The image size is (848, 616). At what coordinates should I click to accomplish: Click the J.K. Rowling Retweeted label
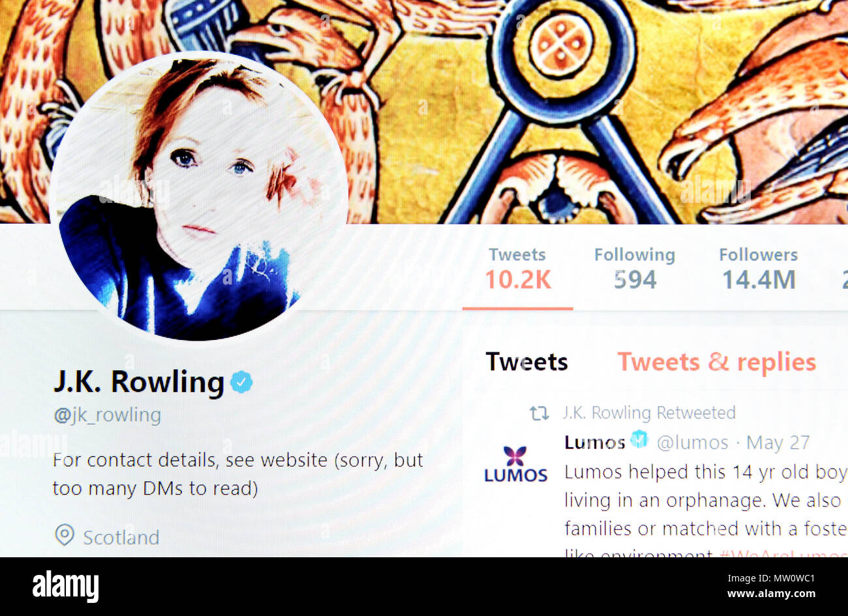click(x=649, y=413)
